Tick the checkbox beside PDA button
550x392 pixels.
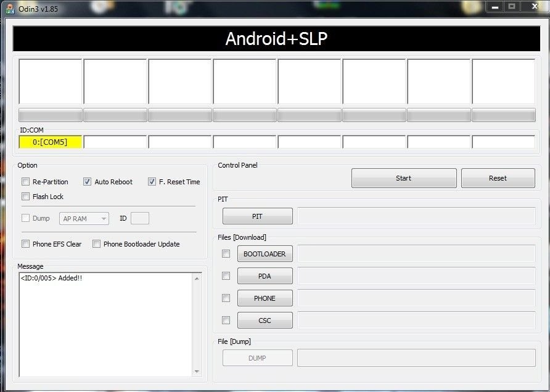point(226,276)
